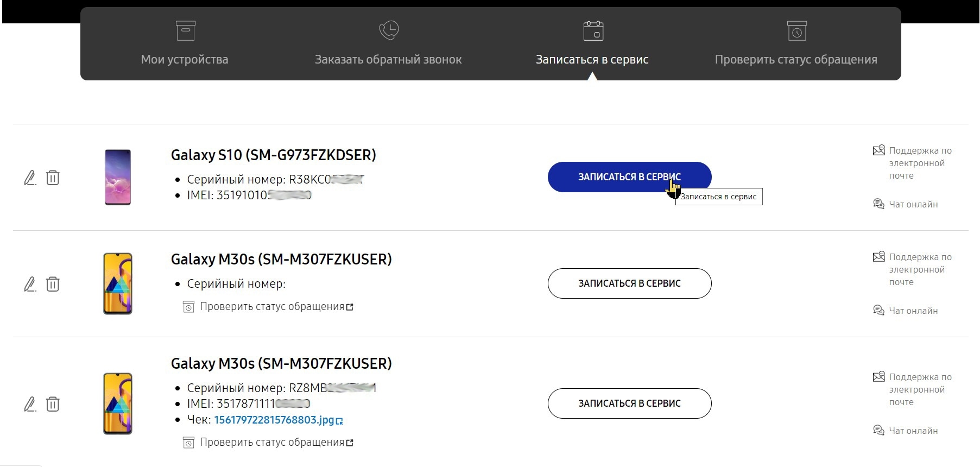Click Galaxy S10 serial number R38KC0 text
The image size is (980, 467).
(x=275, y=179)
